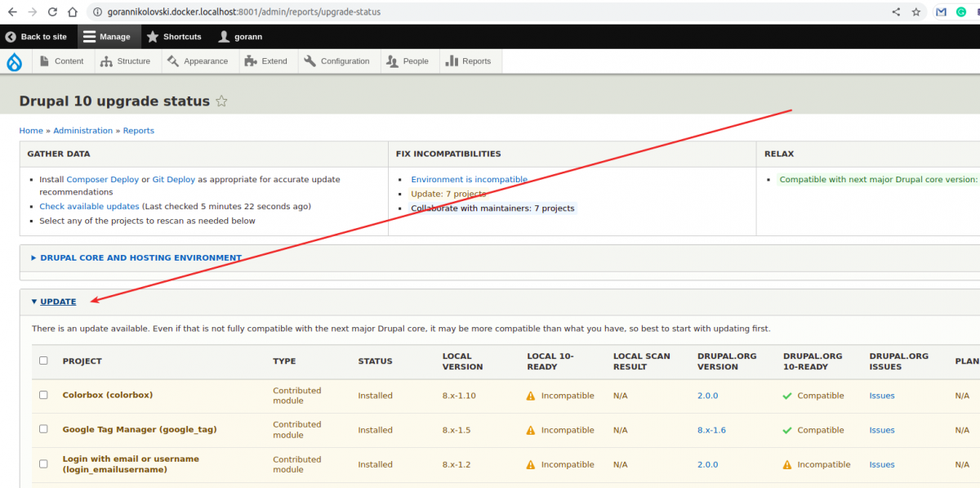Viewport: 980px width, 488px height.
Task: Open Issues link for Google Tag Manager
Action: [882, 430]
